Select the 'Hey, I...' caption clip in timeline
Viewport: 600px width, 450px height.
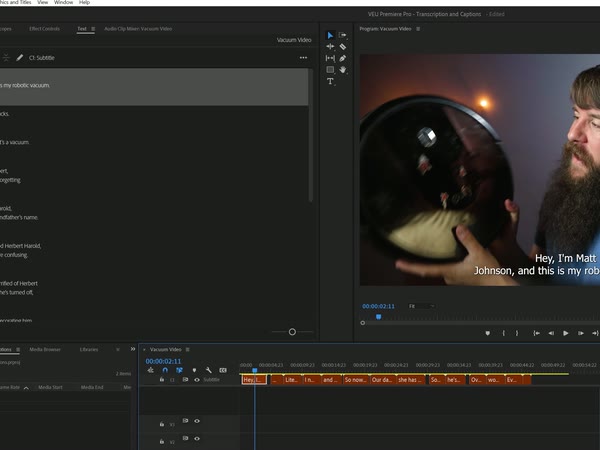point(254,380)
